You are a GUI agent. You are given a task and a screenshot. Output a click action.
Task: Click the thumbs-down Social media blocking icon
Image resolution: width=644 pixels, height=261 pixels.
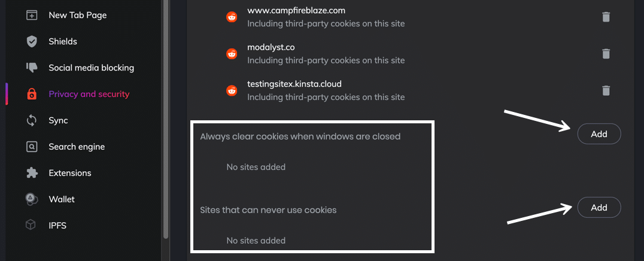click(x=32, y=68)
